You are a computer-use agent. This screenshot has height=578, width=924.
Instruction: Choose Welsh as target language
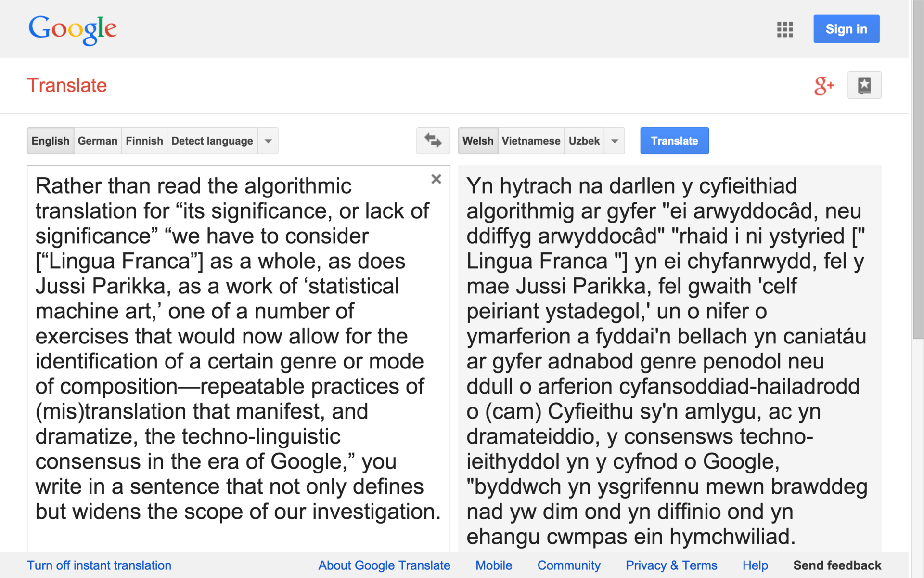478,141
